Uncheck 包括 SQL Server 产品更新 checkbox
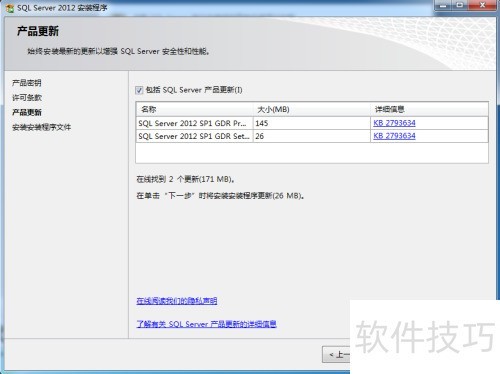The image size is (500, 374). click(x=139, y=90)
